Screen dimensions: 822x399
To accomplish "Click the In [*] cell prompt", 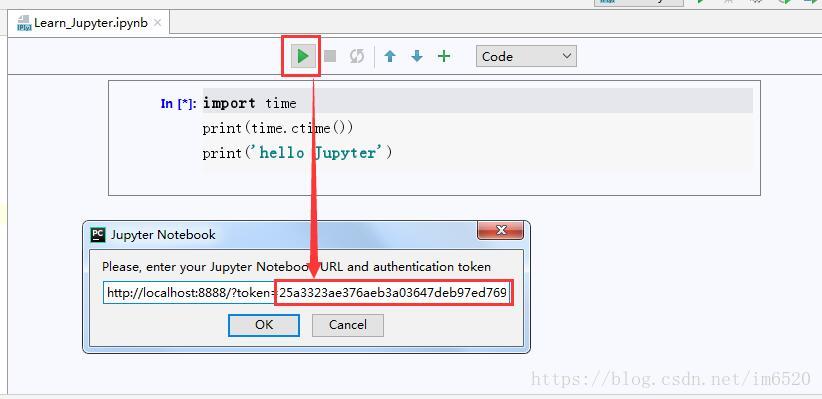I will pyautogui.click(x=178, y=104).
